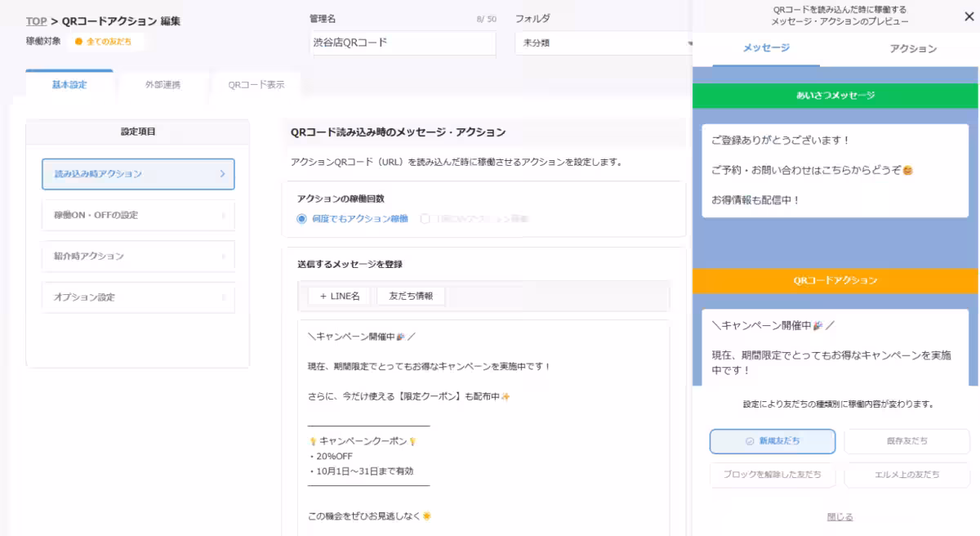Switch to the QRコード表示 tab

tap(256, 84)
